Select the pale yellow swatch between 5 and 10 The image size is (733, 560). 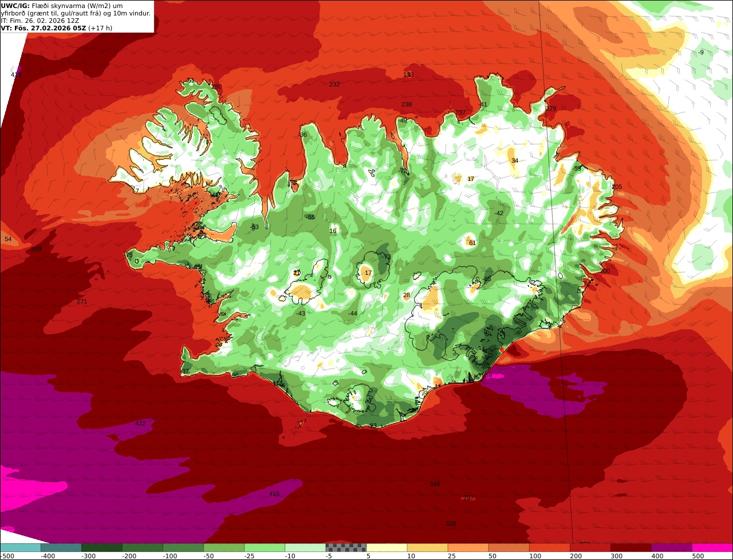(387, 547)
